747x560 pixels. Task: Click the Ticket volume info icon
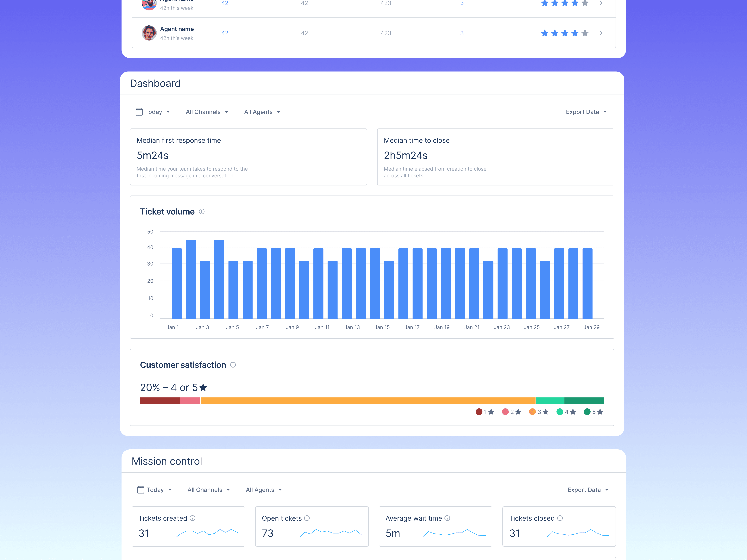point(202,212)
